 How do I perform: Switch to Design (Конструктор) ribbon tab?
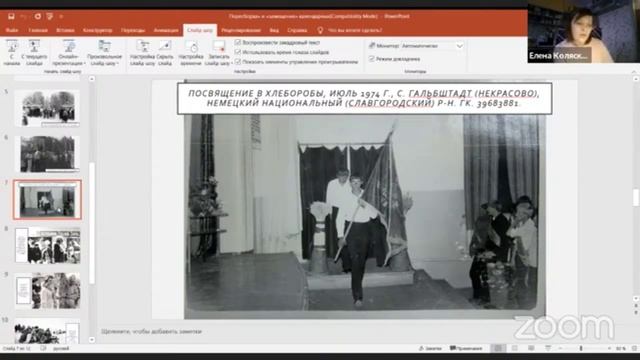tap(98, 30)
